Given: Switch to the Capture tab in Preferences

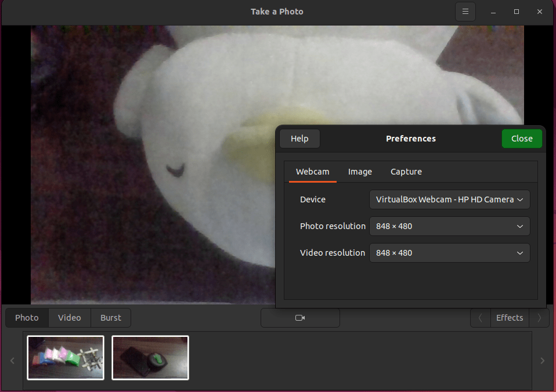Looking at the screenshot, I should (406, 172).
